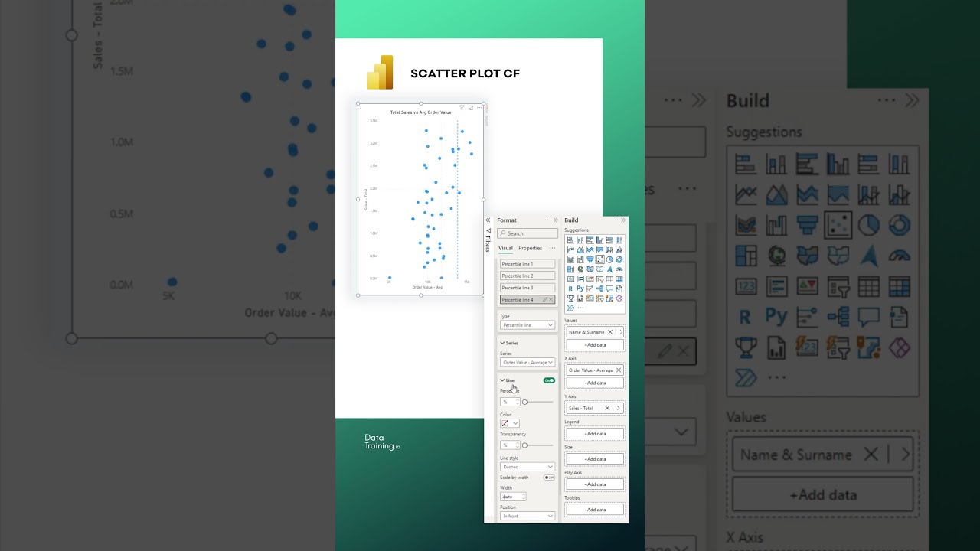980x551 pixels.
Task: Click the Format pane Search box
Action: [528, 233]
